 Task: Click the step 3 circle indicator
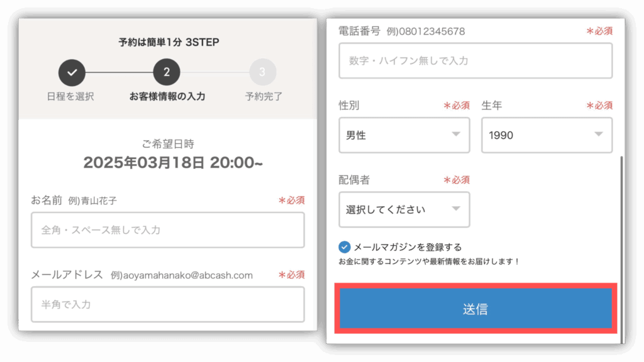coord(262,72)
